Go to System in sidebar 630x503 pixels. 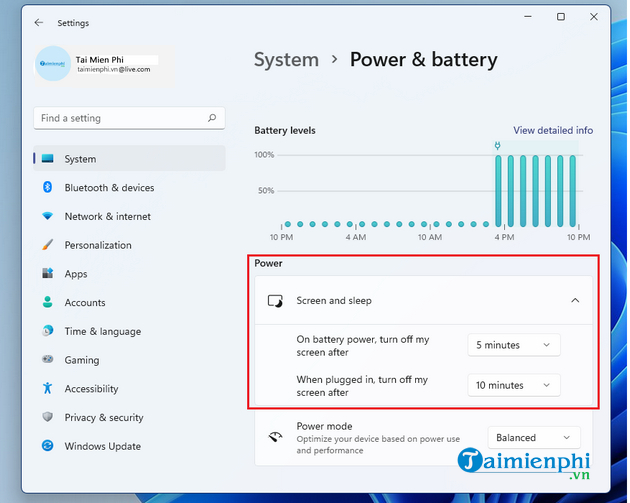point(129,158)
